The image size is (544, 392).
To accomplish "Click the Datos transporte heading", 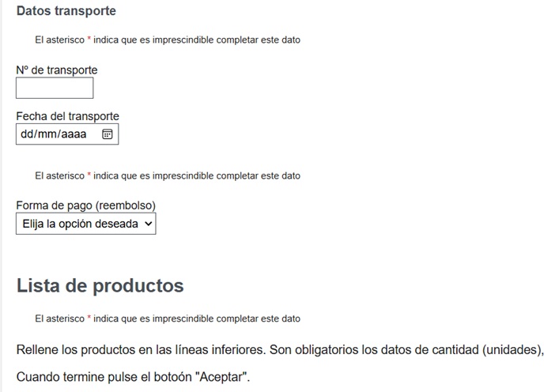I will point(66,11).
